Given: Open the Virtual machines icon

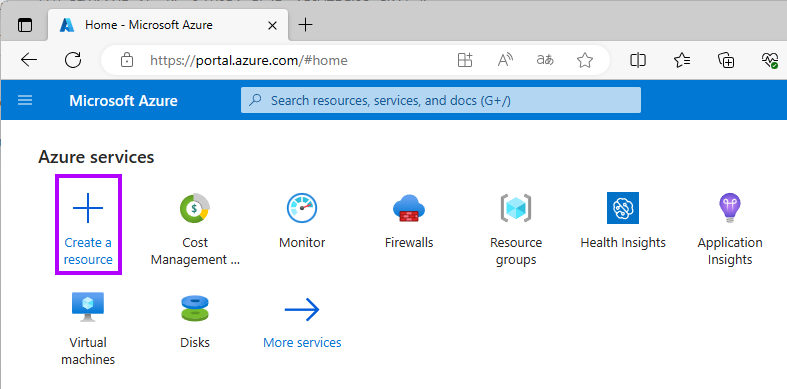Looking at the screenshot, I should pyautogui.click(x=88, y=307).
